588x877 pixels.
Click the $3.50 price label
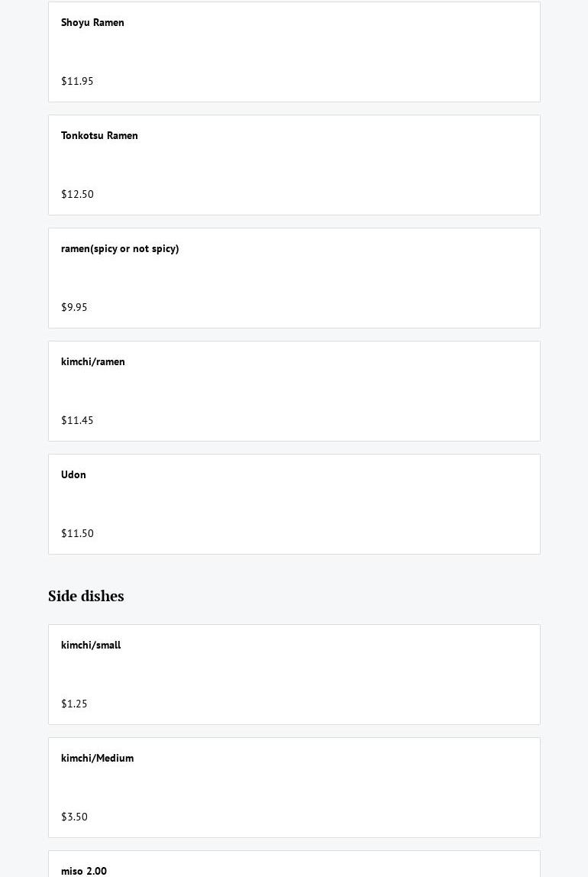[74, 817]
